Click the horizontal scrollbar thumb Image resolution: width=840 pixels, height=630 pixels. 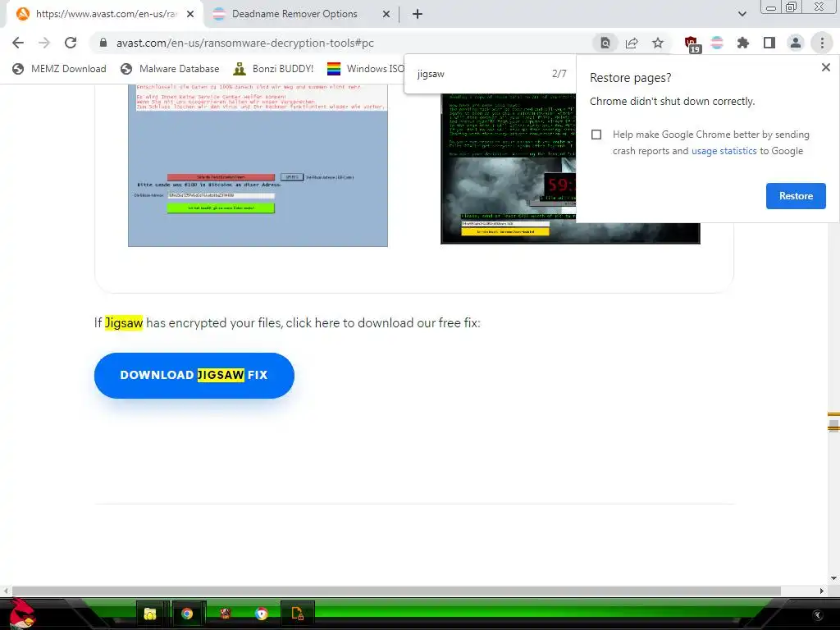click(396, 591)
